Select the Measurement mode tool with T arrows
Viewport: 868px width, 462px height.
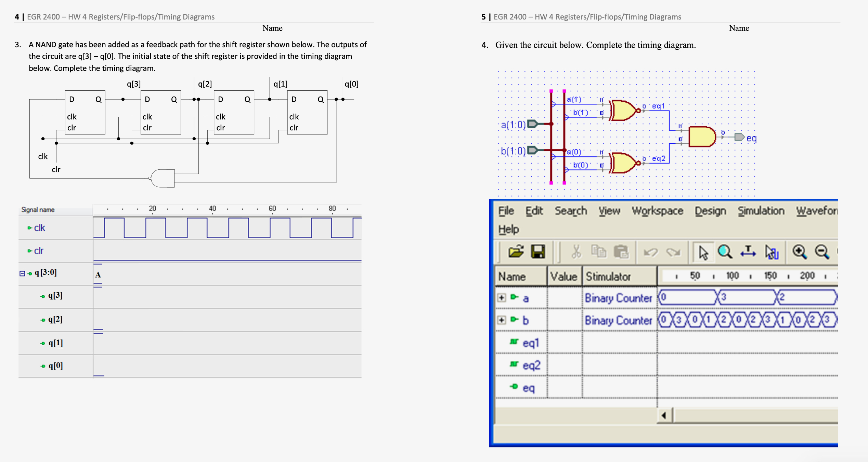(x=748, y=252)
